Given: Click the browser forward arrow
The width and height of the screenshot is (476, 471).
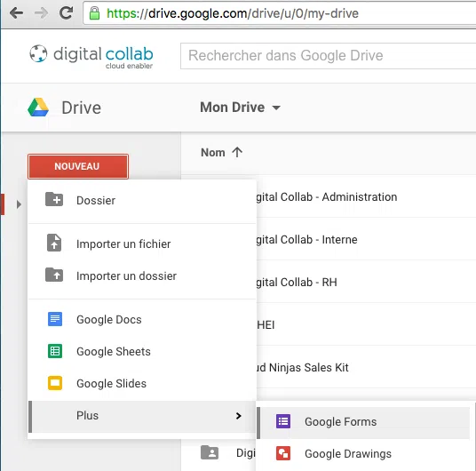Looking at the screenshot, I should coord(41,13).
